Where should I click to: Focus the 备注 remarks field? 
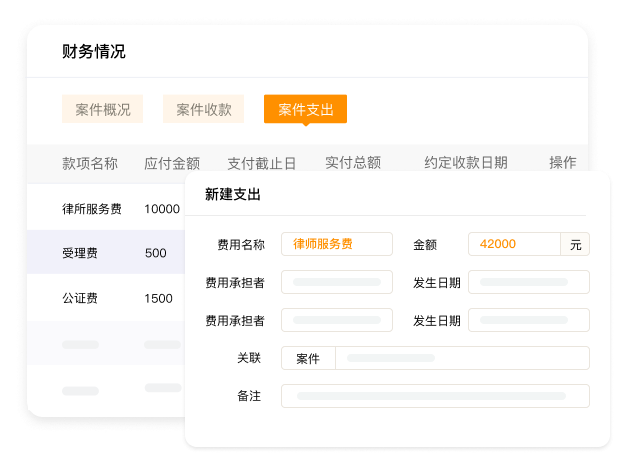tap(435, 396)
